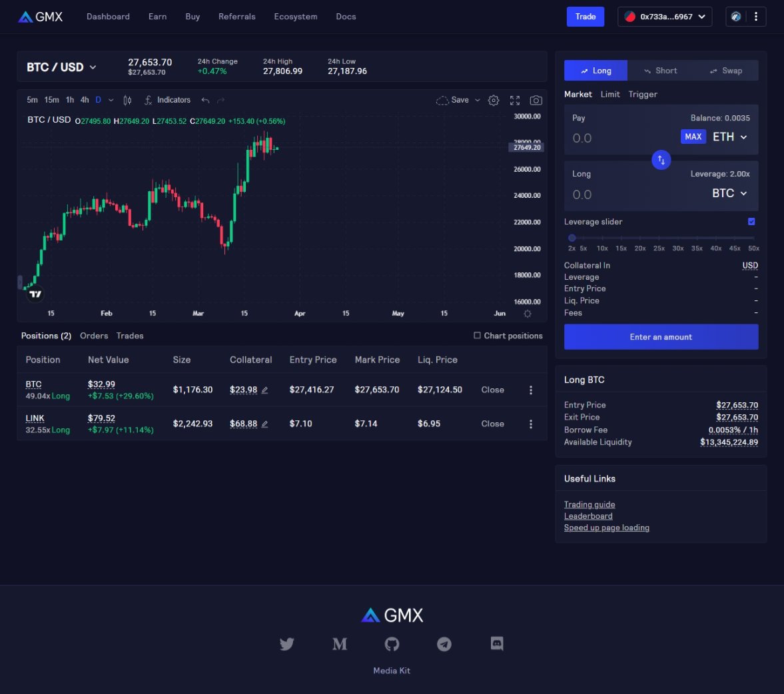The width and height of the screenshot is (784, 694).
Task: Switch to the Short tab
Action: (661, 70)
